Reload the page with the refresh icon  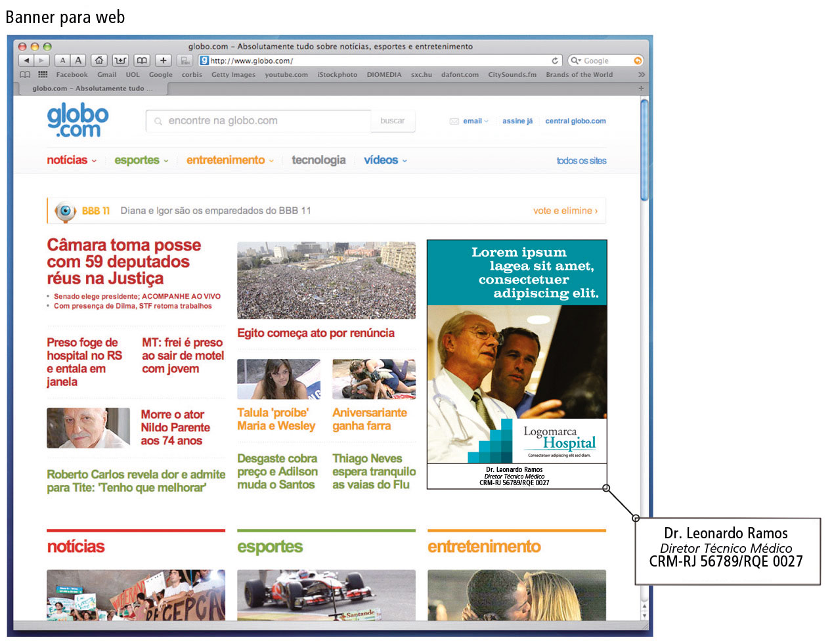click(555, 60)
